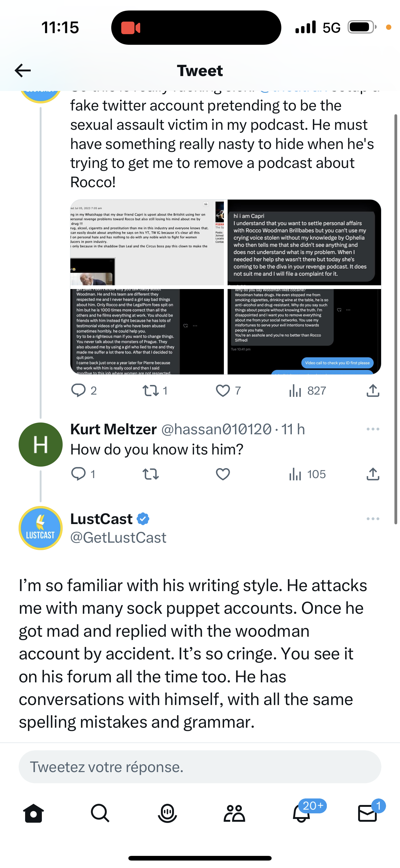Screen dimensions: 400x868
Task: Reply to the tweet with 2 comments
Action: 78,391
